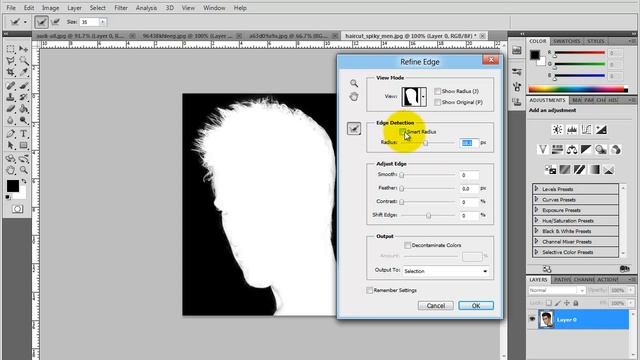Open the Select menu
640x360 pixels.
[x=98, y=8]
